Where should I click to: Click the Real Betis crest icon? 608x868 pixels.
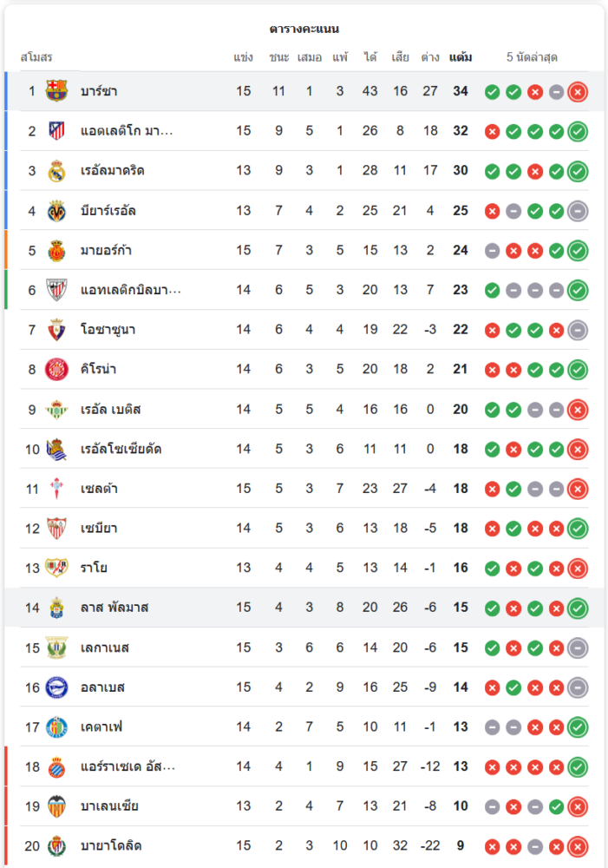pyautogui.click(x=56, y=410)
